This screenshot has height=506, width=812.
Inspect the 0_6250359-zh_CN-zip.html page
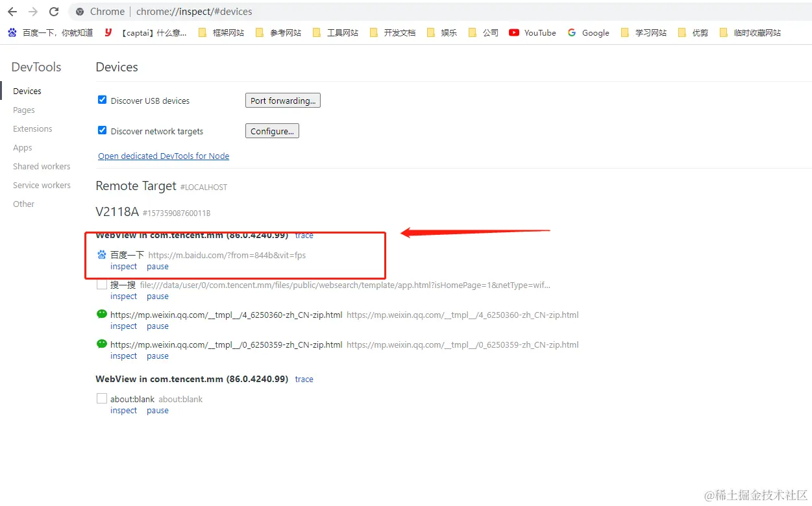pyautogui.click(x=124, y=356)
